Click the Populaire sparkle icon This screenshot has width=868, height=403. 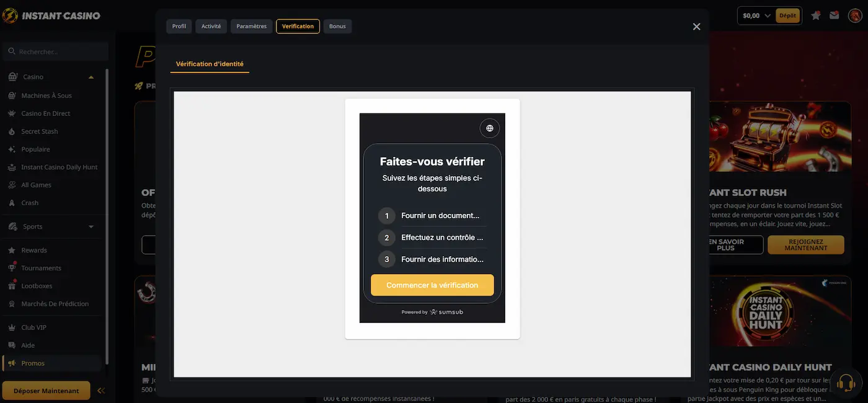pyautogui.click(x=12, y=149)
